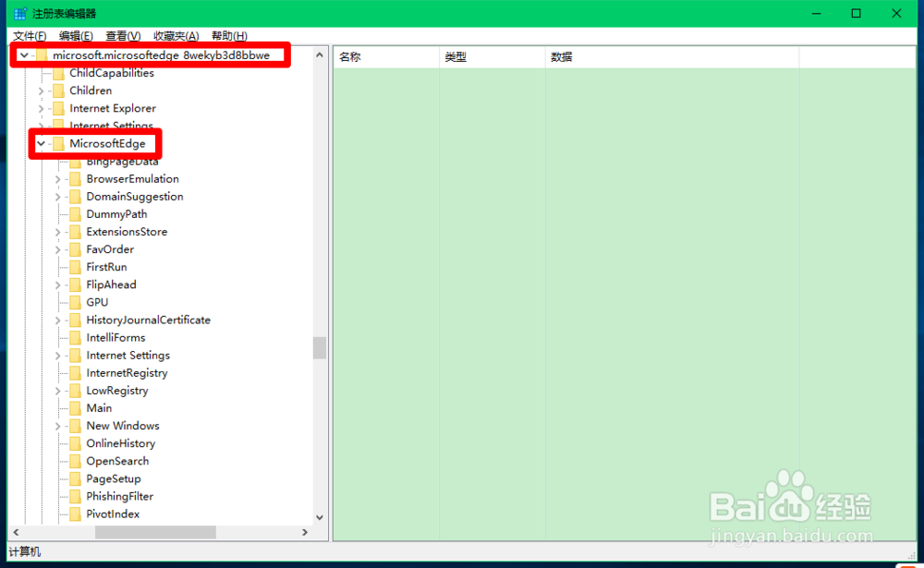Select the OpenSearch folder icon

click(75, 461)
